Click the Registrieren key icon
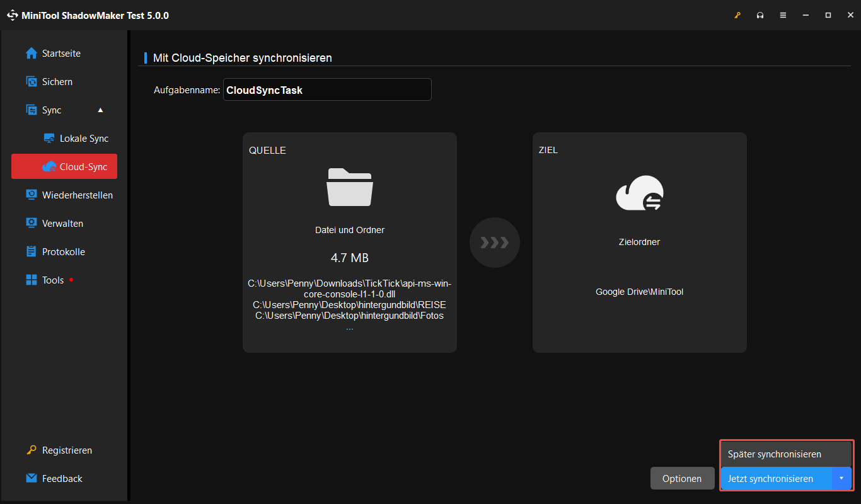 32,450
